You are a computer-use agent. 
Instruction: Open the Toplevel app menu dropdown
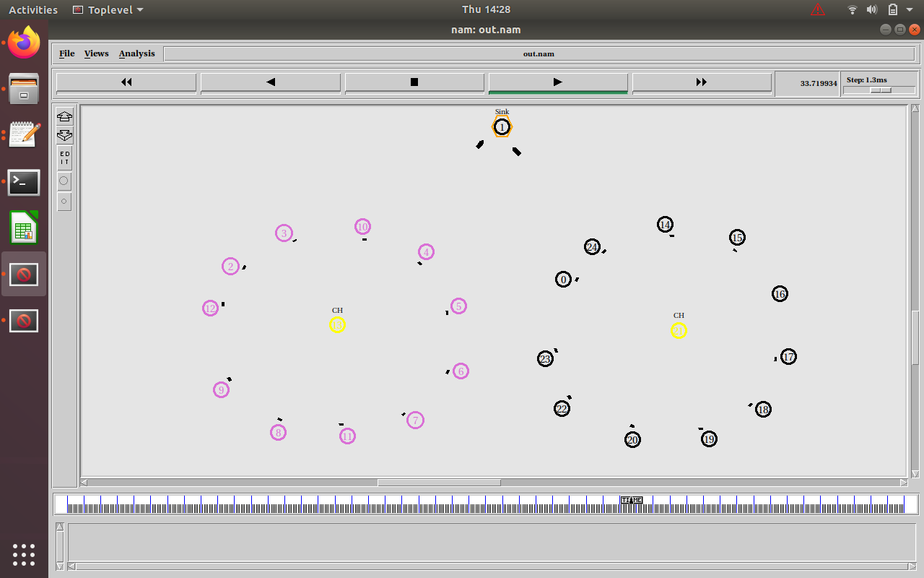point(108,9)
